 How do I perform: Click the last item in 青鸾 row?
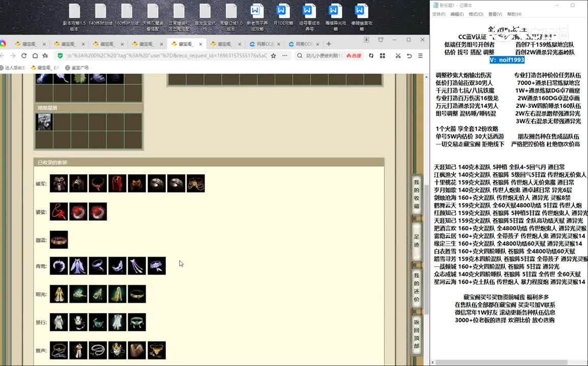tap(157, 266)
